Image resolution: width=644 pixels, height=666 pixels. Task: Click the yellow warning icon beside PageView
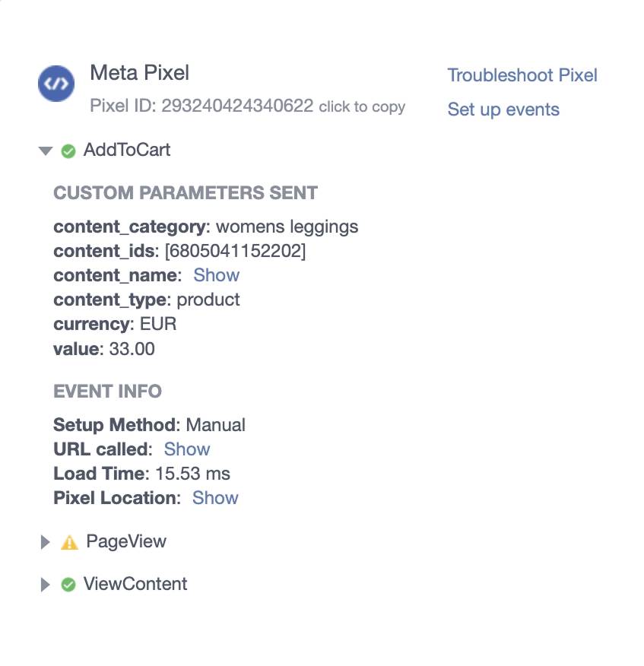coord(69,542)
